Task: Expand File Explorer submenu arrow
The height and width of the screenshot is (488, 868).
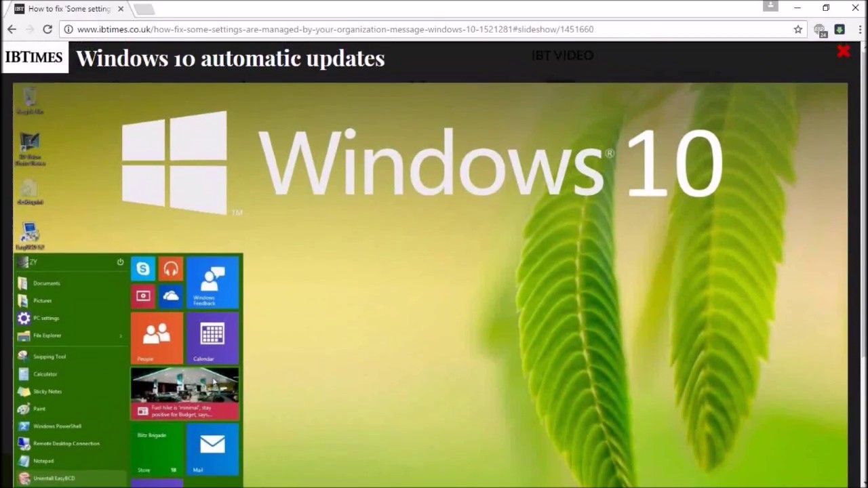Action: point(121,335)
